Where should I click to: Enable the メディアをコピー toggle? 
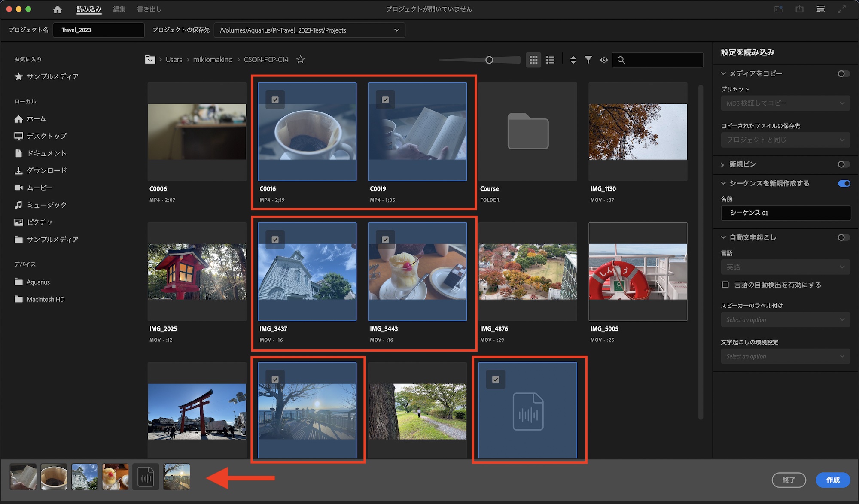click(844, 74)
